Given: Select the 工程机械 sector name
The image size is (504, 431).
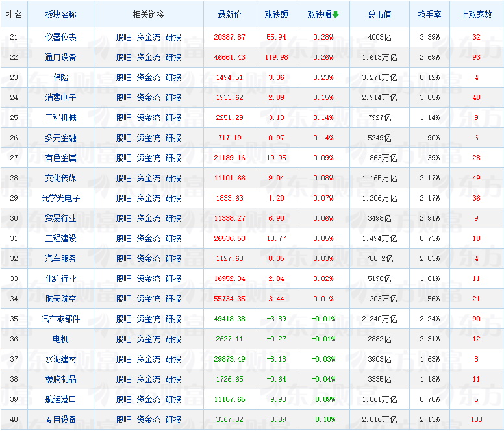Looking at the screenshot, I should 61,117.
